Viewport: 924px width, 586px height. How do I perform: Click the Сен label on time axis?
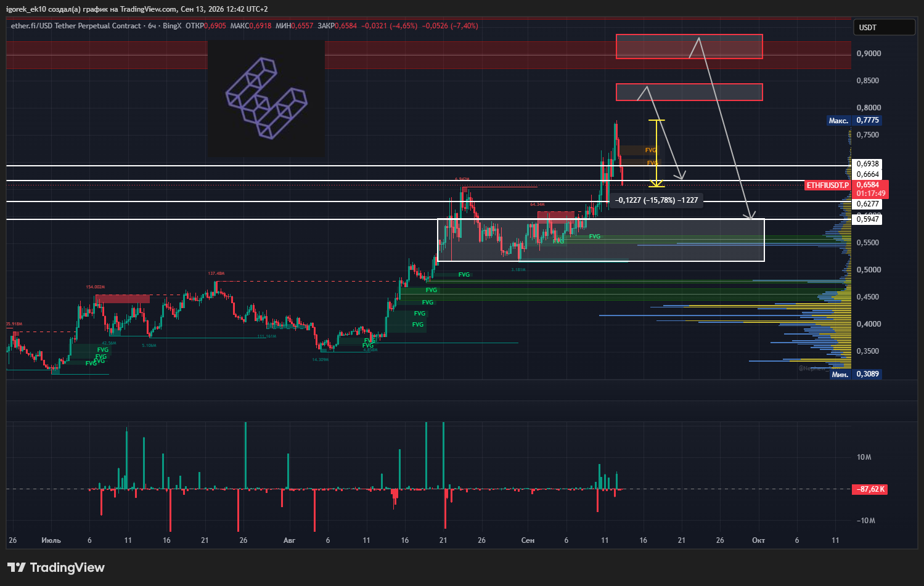[528, 540]
